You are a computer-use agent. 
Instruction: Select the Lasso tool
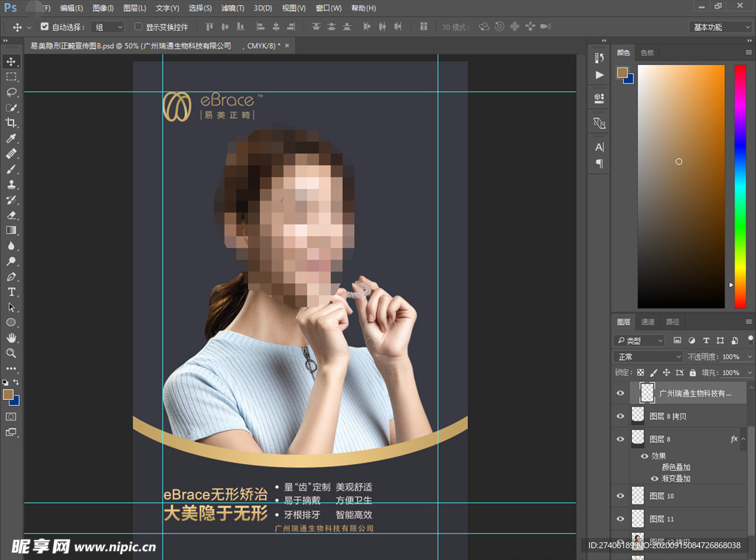coord(11,92)
